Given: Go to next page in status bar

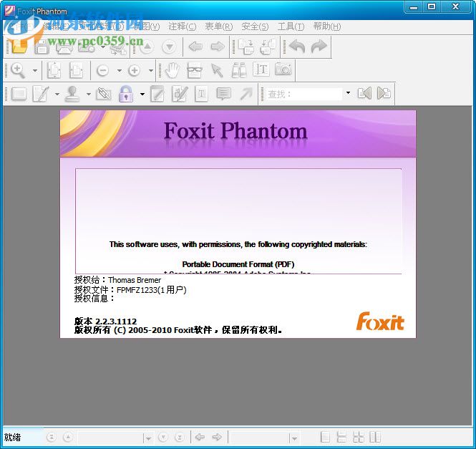Looking at the screenshot, I should [163, 437].
